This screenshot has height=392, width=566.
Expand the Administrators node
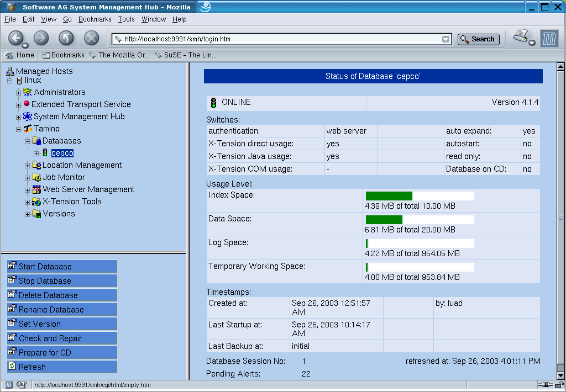[x=18, y=93]
